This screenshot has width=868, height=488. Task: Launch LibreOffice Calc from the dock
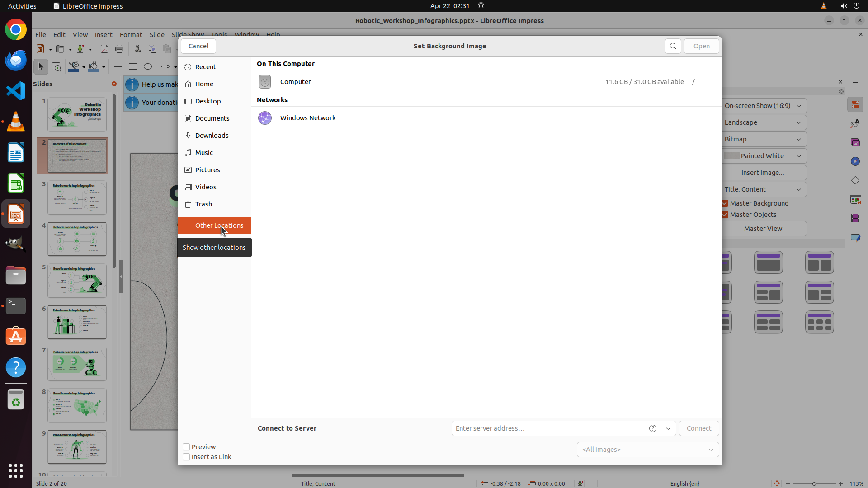click(x=16, y=184)
